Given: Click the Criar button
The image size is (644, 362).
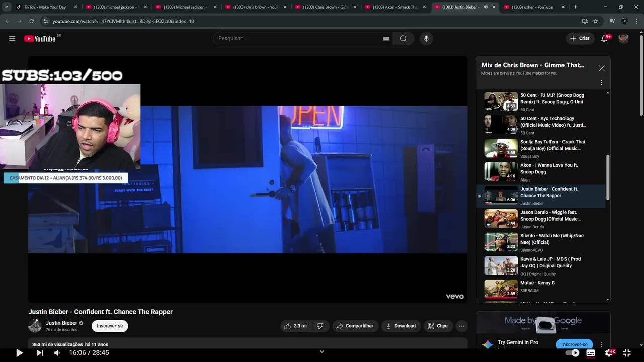Looking at the screenshot, I should click(580, 38).
